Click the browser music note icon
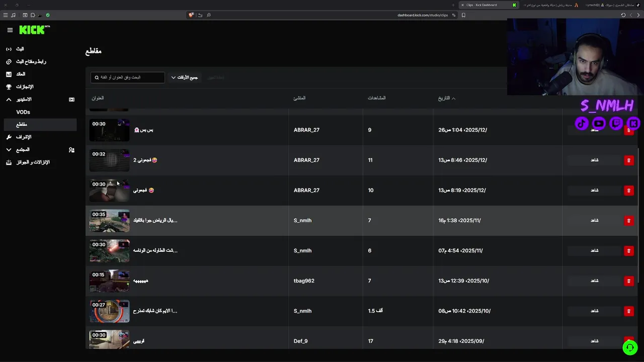Image resolution: width=644 pixels, height=362 pixels. (x=13, y=15)
